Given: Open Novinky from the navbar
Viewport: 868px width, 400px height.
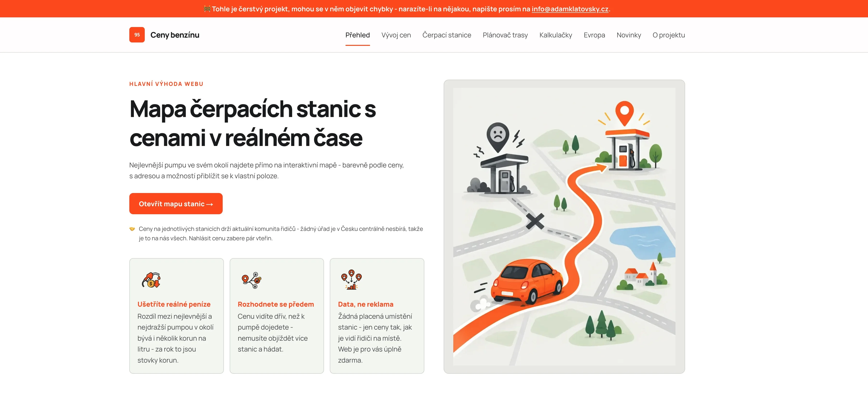Looking at the screenshot, I should [x=629, y=35].
